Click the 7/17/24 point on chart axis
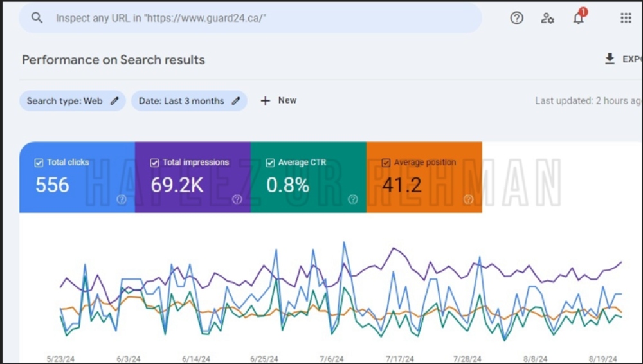 (x=399, y=359)
